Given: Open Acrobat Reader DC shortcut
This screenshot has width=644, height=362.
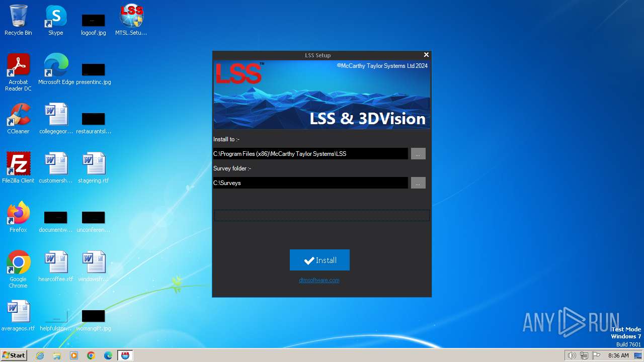Looking at the screenshot, I should click(x=18, y=72).
